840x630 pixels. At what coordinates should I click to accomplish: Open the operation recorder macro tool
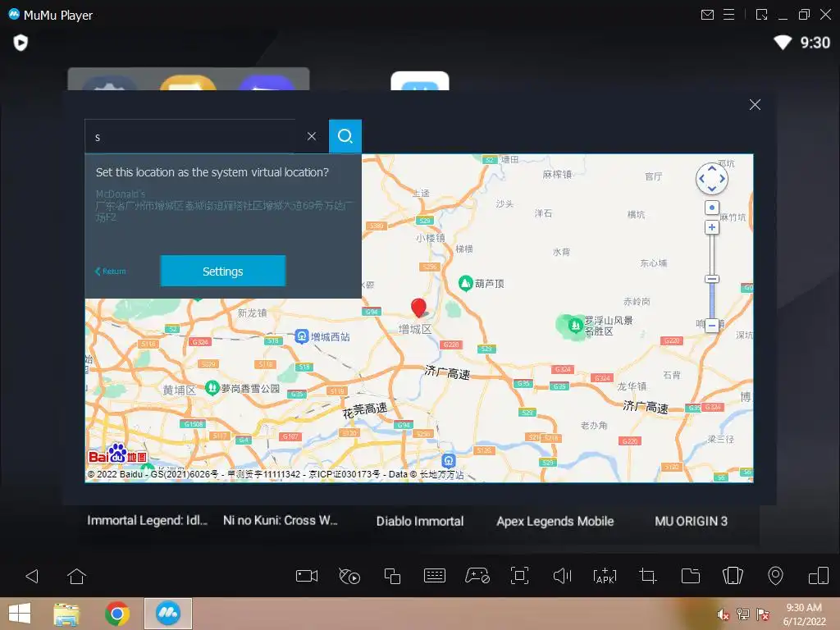click(349, 576)
